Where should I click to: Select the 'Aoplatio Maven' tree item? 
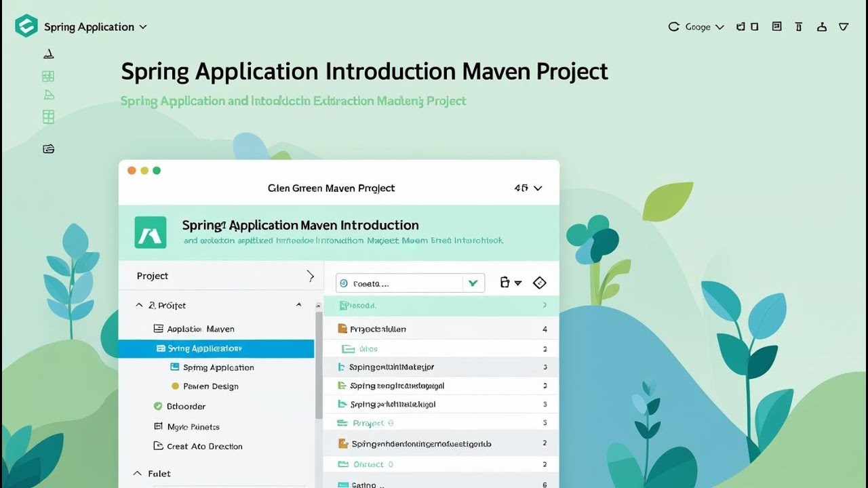[x=194, y=329]
